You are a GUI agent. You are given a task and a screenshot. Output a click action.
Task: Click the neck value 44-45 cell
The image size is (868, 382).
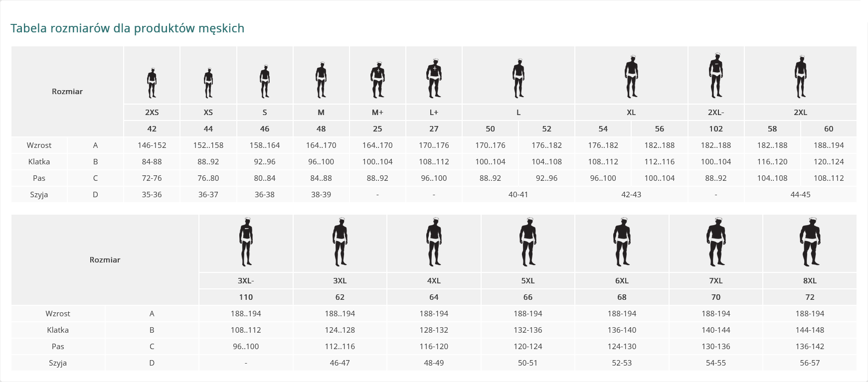(x=800, y=195)
